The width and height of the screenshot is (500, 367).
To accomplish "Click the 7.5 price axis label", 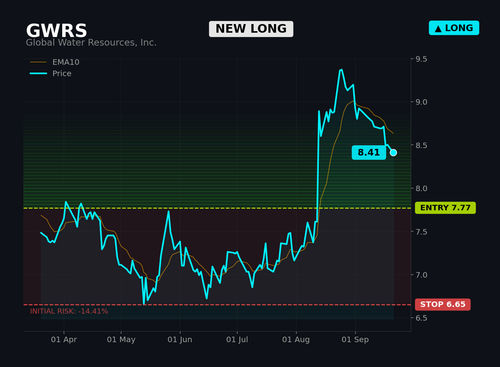I will click(421, 232).
